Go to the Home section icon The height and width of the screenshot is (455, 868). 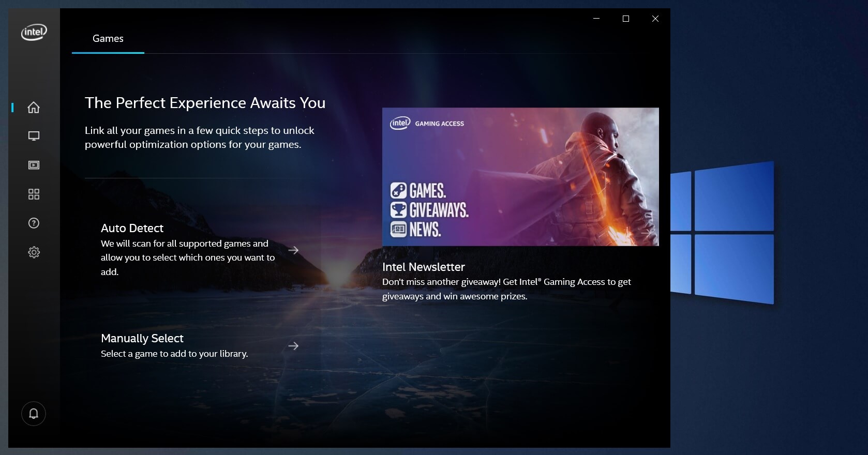tap(34, 107)
